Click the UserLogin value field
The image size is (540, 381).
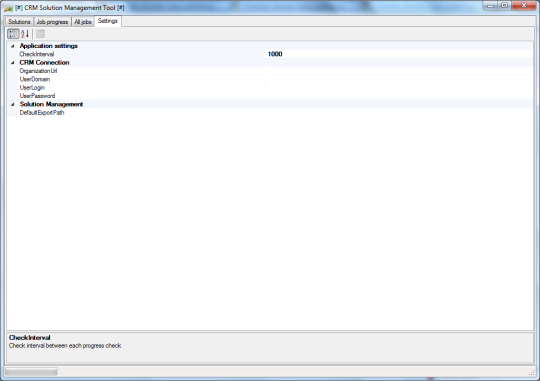399,87
